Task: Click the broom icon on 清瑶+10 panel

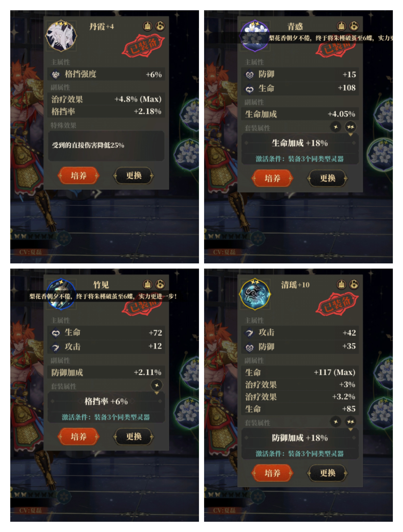Action: click(x=341, y=284)
